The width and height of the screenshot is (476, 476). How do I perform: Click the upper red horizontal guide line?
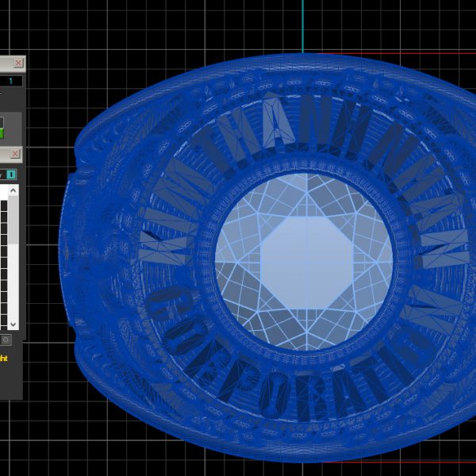397,54
